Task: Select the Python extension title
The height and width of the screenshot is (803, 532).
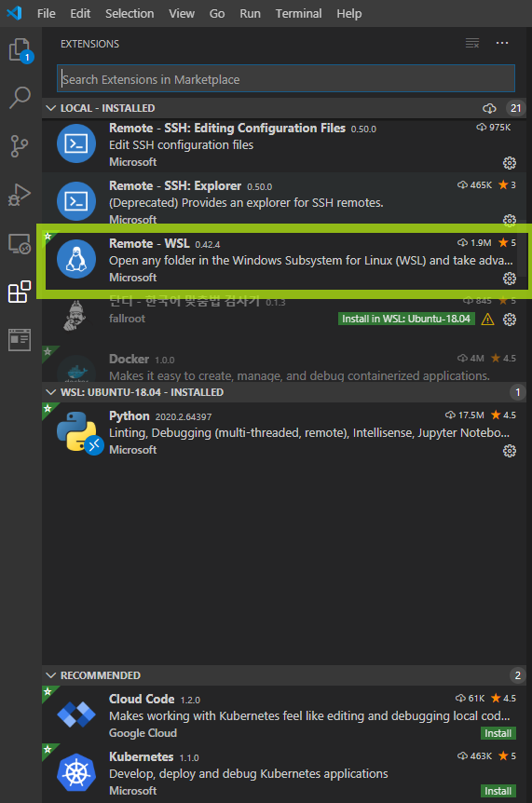Action: [x=129, y=415]
